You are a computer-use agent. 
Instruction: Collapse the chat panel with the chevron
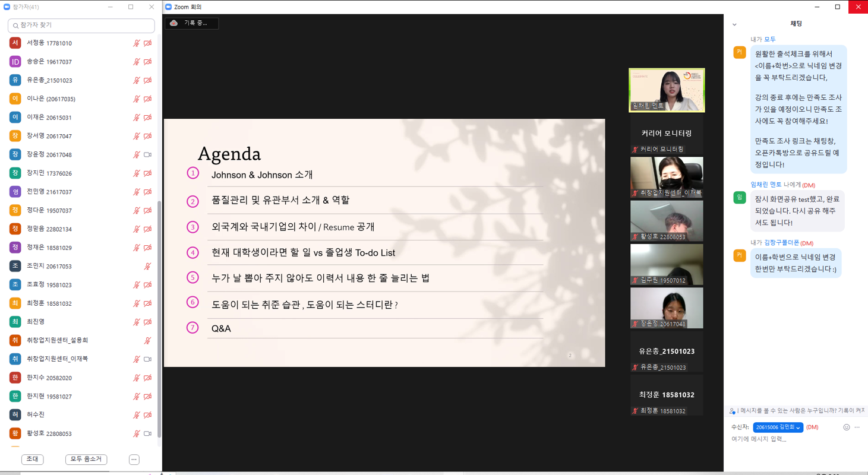[x=734, y=24]
